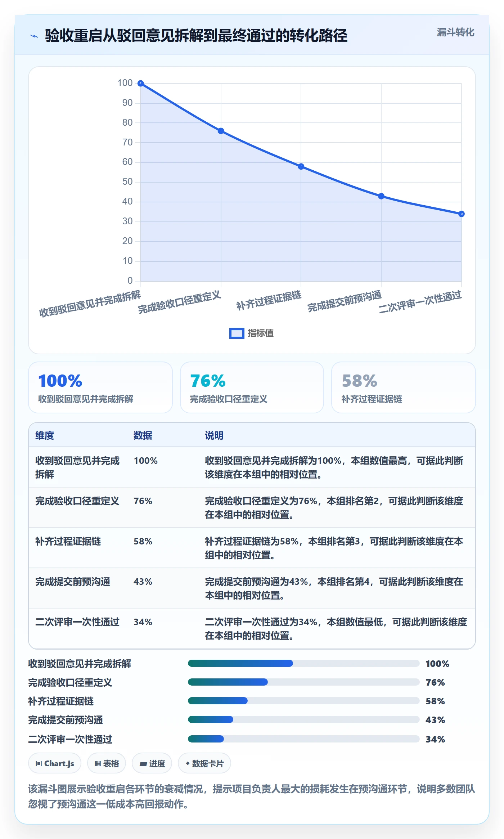Screen dimensions: 504x839
Task: Click the 表格 tag chip
Action: click(x=107, y=763)
